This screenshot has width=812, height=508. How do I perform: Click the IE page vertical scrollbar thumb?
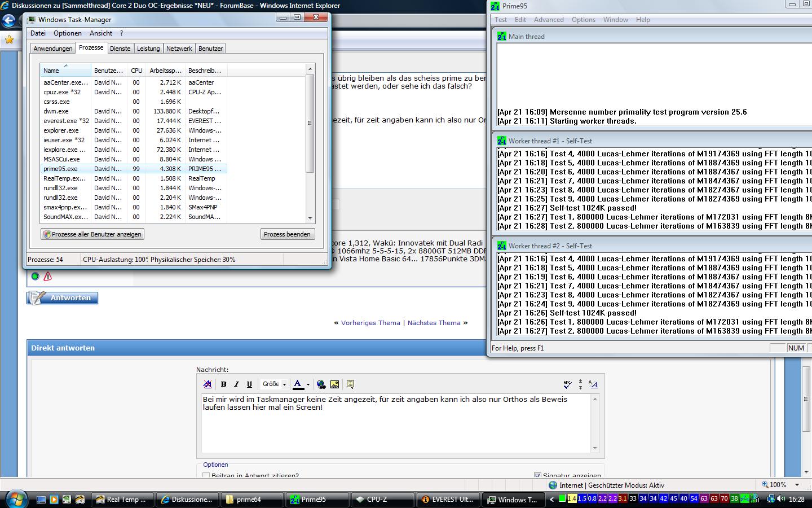tap(805, 398)
